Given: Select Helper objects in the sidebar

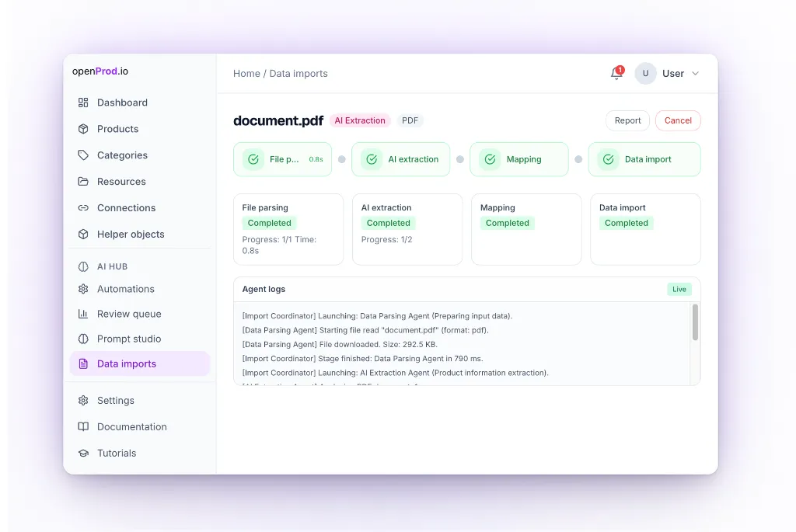Looking at the screenshot, I should [140, 235].
